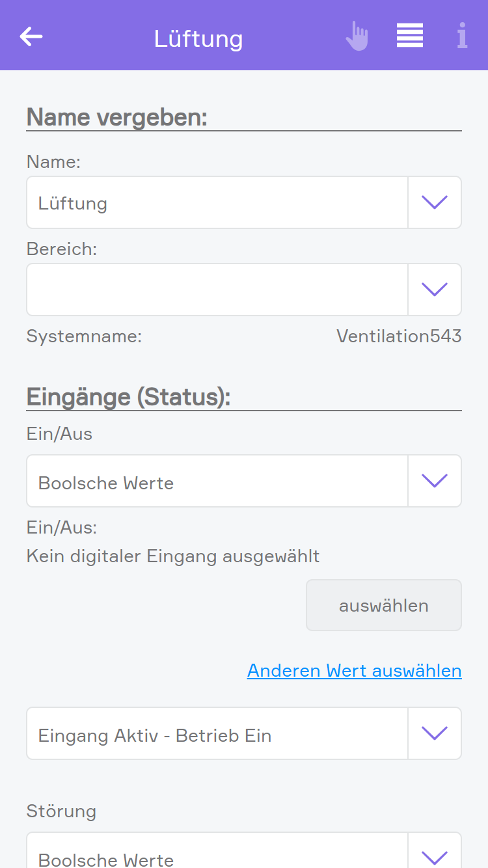The width and height of the screenshot is (488, 868).
Task: Click the chevron beside the Name field
Action: coord(435,202)
